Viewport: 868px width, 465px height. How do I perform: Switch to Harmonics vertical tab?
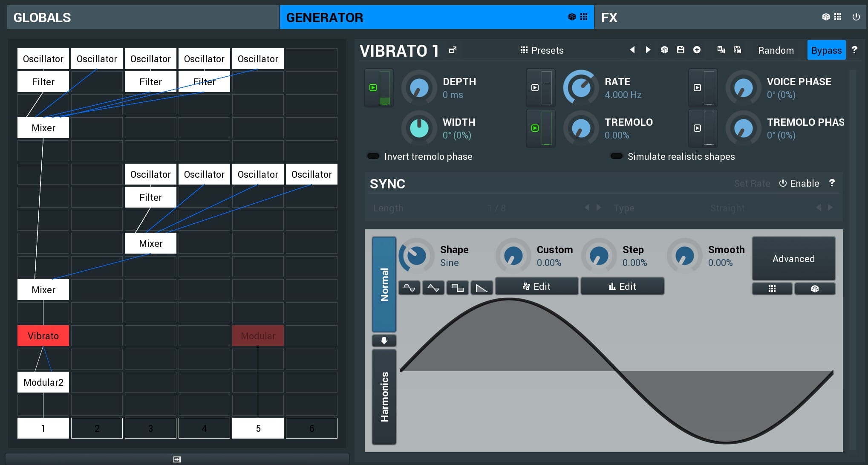pyautogui.click(x=384, y=396)
